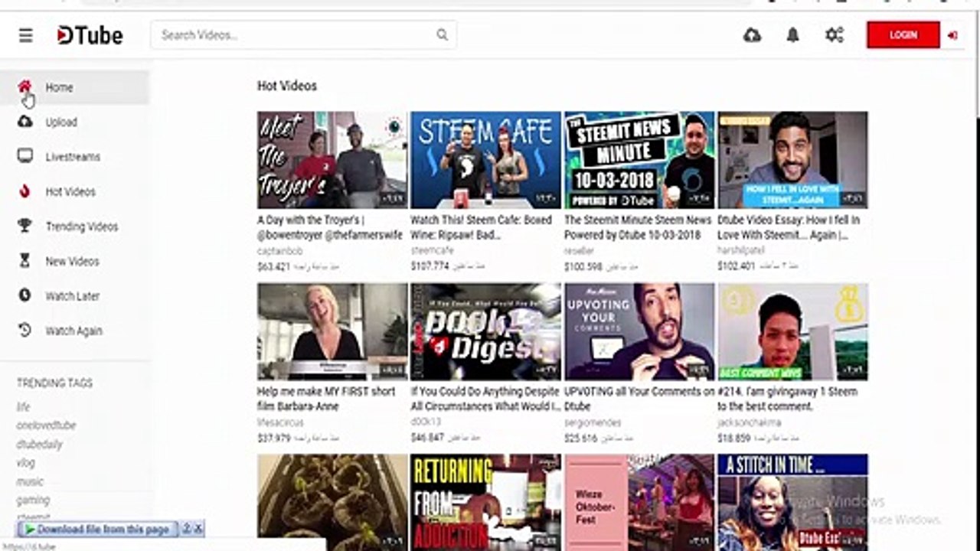The width and height of the screenshot is (980, 551).
Task: Open the A Stitch In Time thumbnail
Action: pyautogui.click(x=792, y=502)
